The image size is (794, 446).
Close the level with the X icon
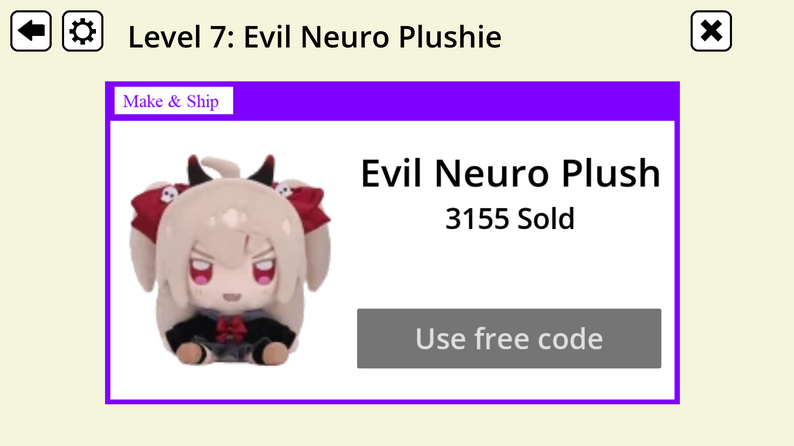(x=711, y=31)
